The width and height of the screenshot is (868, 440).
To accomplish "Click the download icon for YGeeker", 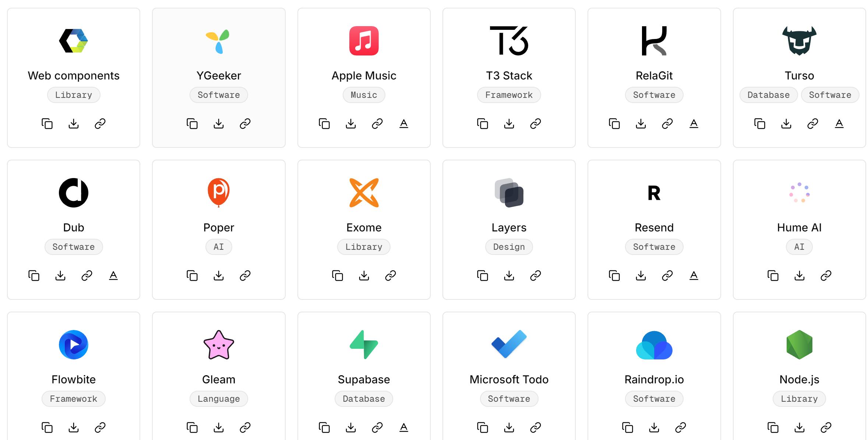I will [219, 124].
